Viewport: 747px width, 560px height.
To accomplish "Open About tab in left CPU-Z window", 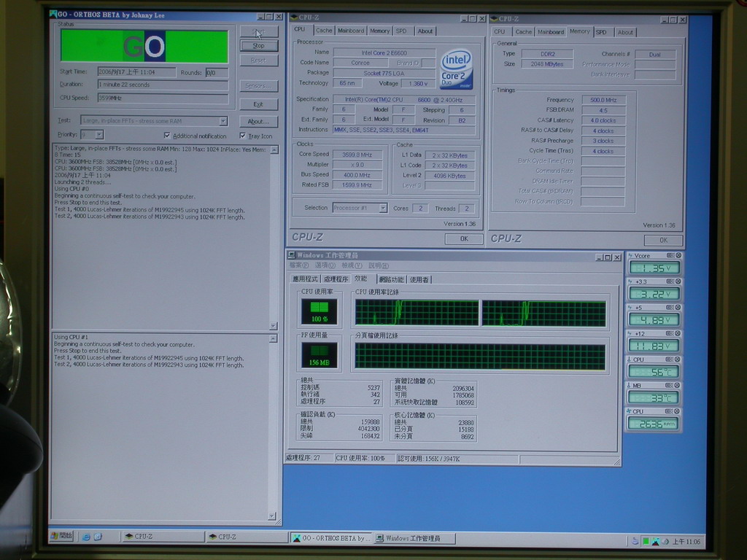I will pyautogui.click(x=425, y=31).
